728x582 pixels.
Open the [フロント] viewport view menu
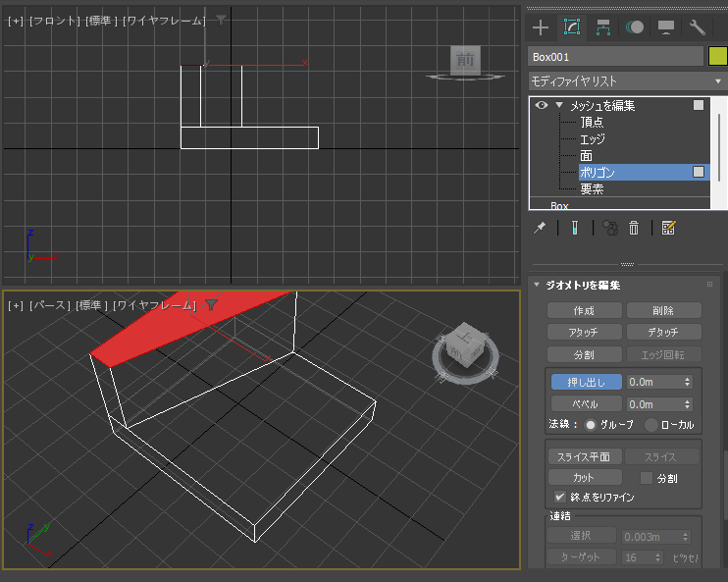pyautogui.click(x=55, y=21)
